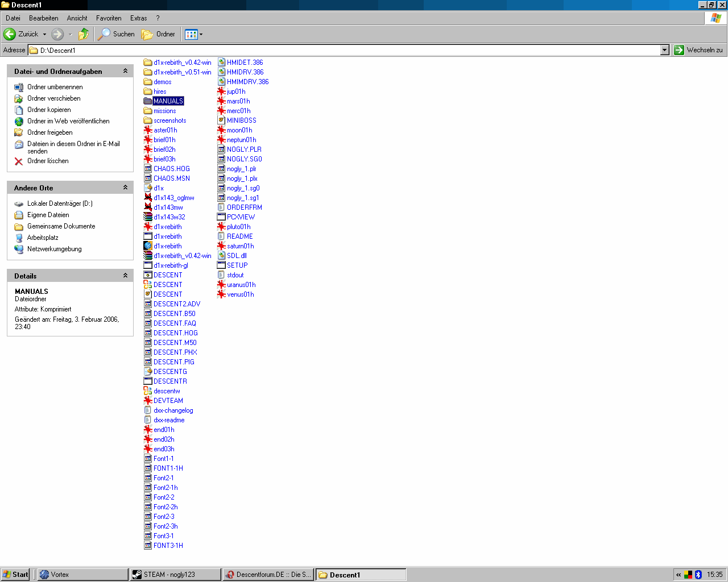Image resolution: width=728 pixels, height=582 pixels.
Task: Click inside the Adresse path field
Action: tap(341, 50)
